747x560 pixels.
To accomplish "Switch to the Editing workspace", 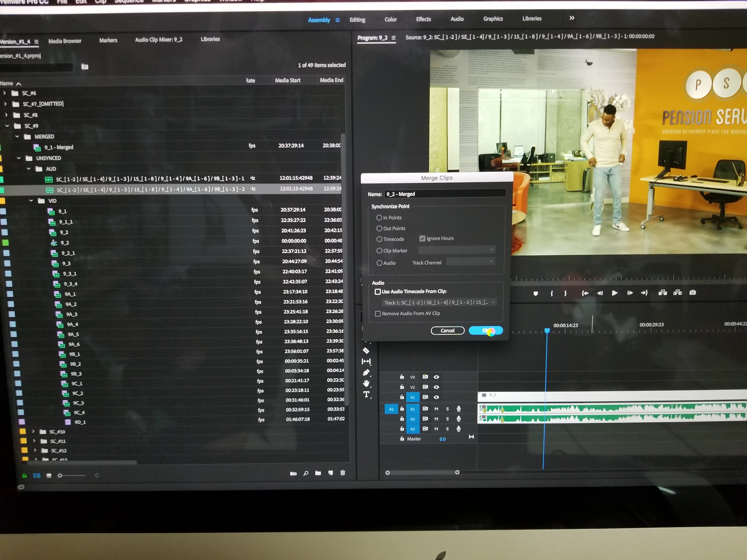I will (357, 20).
